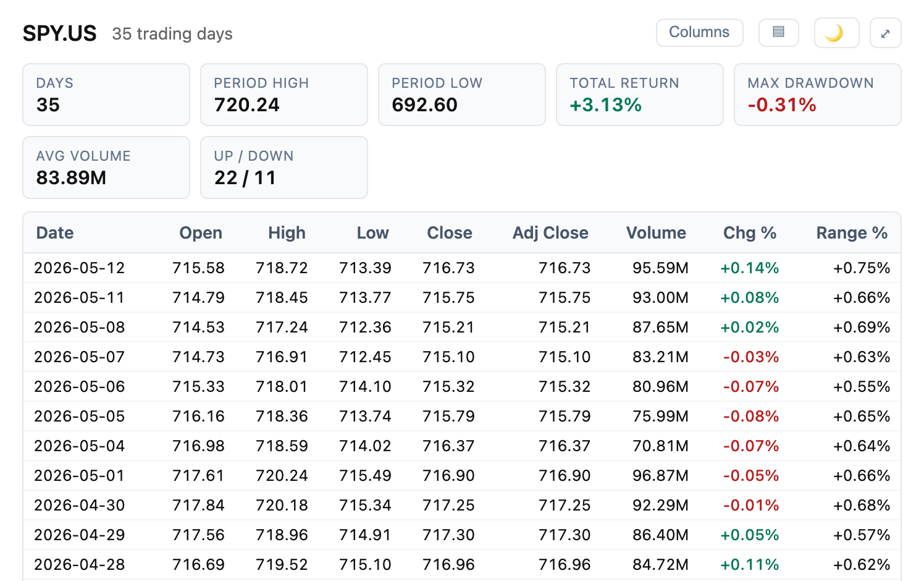Click the -0.08% change cell

(x=750, y=416)
